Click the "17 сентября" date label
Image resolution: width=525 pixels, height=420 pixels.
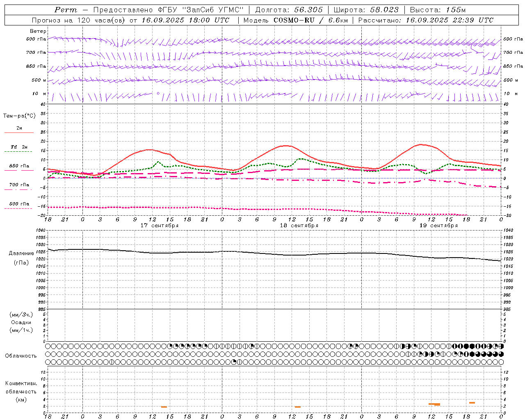(159, 226)
